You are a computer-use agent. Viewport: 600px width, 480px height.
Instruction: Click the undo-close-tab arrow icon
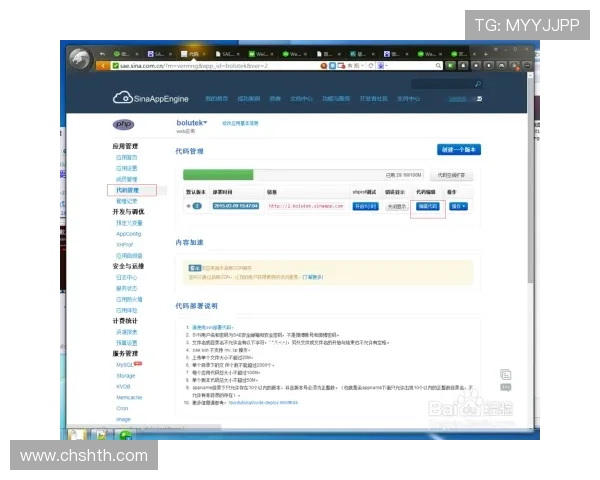point(102,54)
